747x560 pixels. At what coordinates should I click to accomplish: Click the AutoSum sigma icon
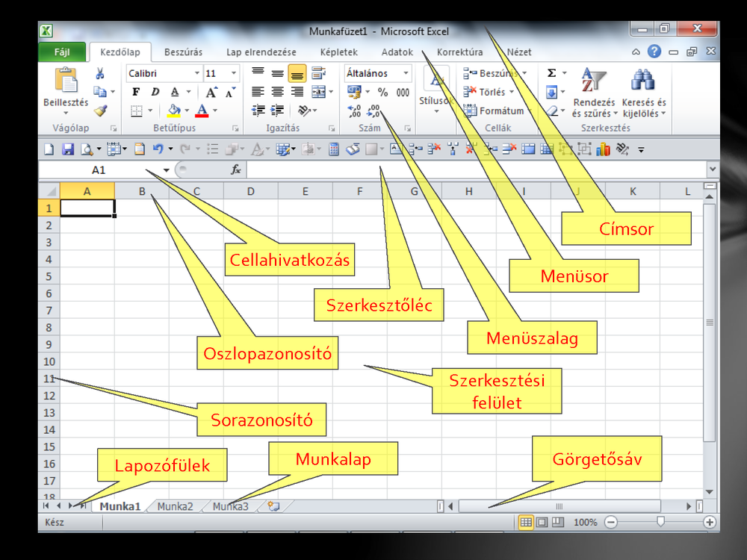coord(551,73)
